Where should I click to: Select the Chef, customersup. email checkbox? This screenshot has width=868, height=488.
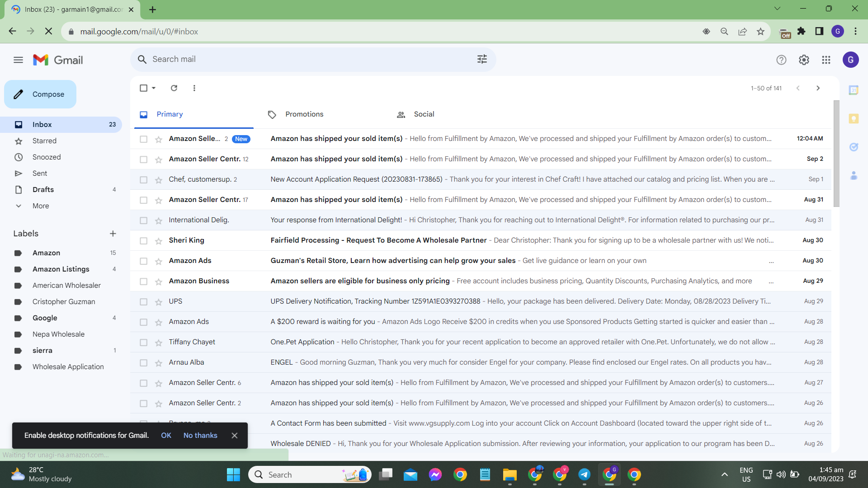click(144, 180)
